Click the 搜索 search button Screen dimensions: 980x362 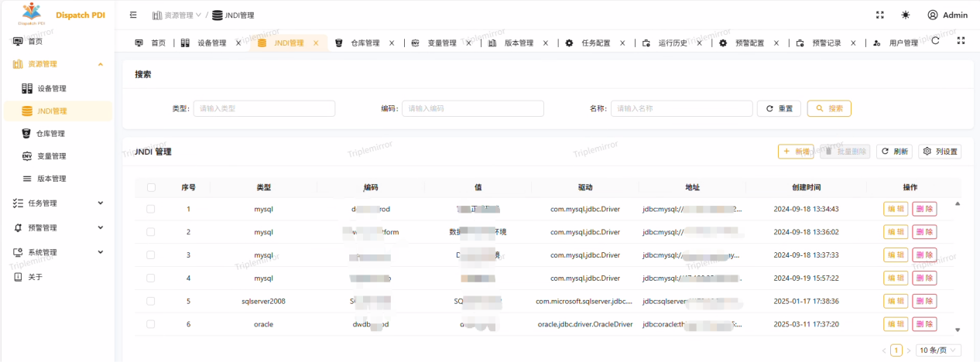829,109
